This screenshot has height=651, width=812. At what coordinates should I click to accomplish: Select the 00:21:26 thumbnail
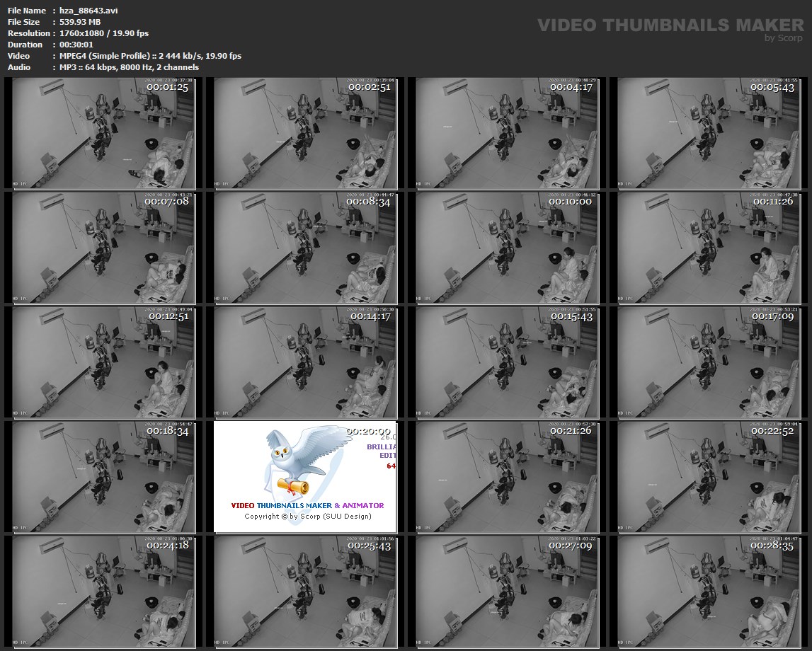pos(507,477)
